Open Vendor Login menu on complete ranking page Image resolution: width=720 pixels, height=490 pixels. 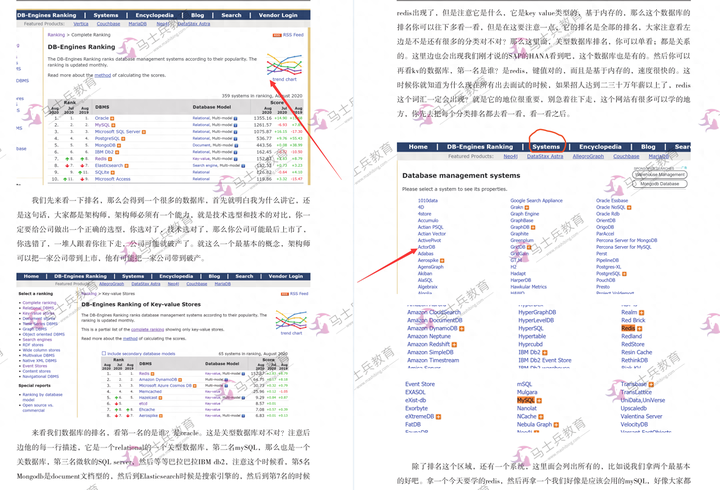pos(278,15)
